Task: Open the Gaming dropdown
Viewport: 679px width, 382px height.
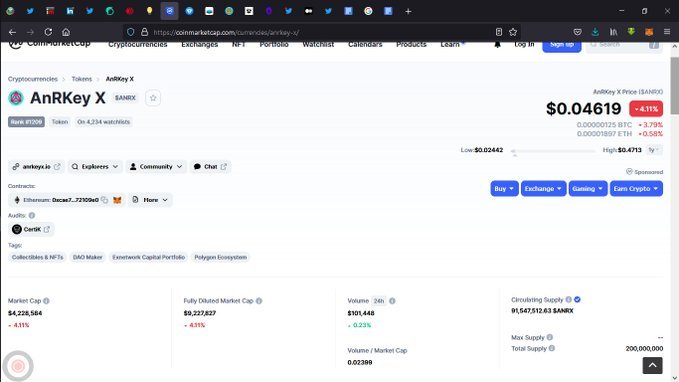Action: coord(588,188)
